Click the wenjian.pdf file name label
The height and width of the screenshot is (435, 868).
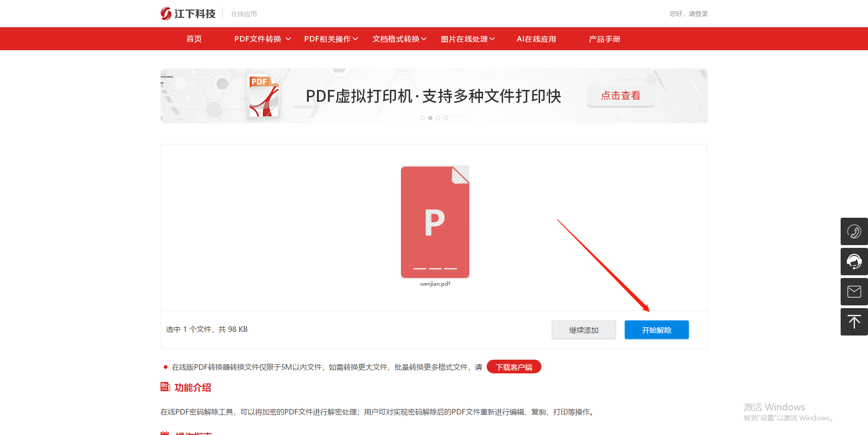[x=435, y=284]
